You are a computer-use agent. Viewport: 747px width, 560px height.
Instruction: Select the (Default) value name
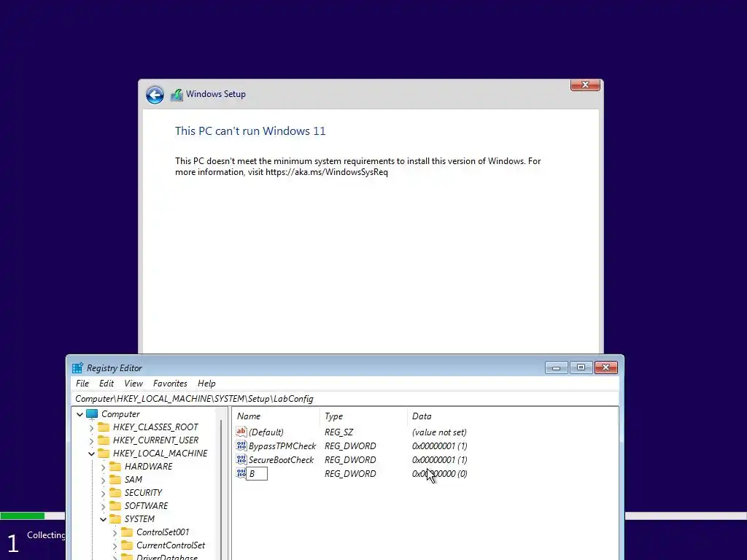click(266, 432)
